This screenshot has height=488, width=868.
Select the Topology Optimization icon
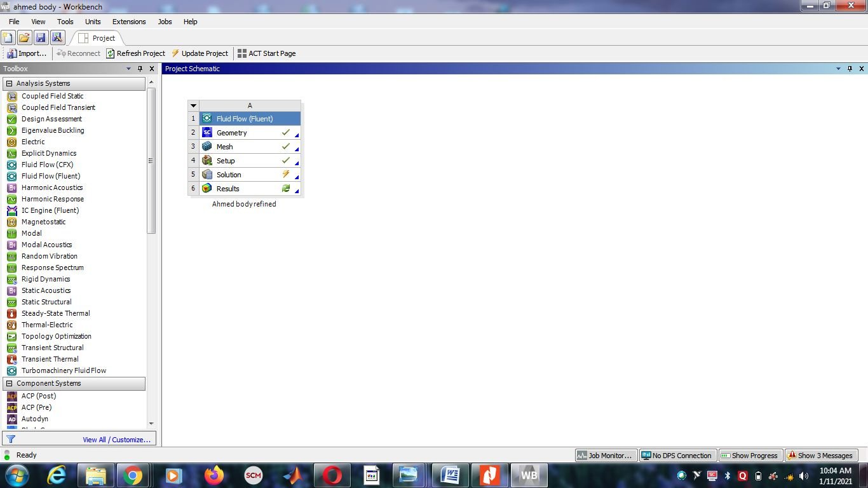tap(11, 336)
